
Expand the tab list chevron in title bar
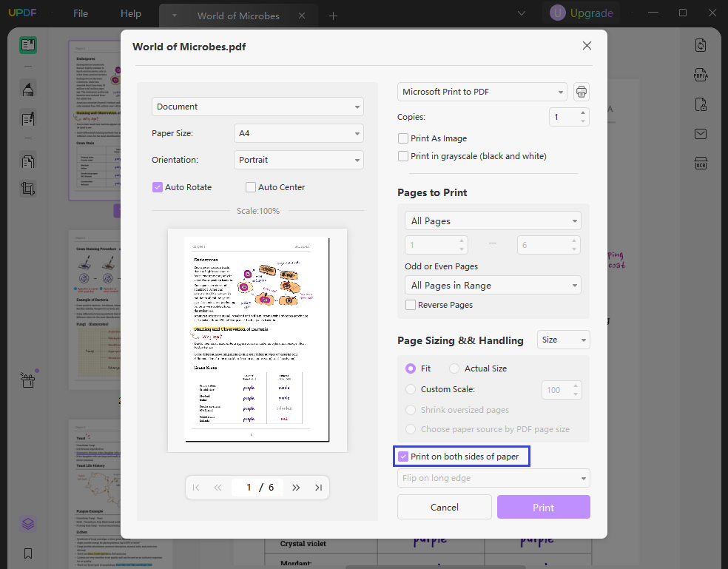point(522,13)
